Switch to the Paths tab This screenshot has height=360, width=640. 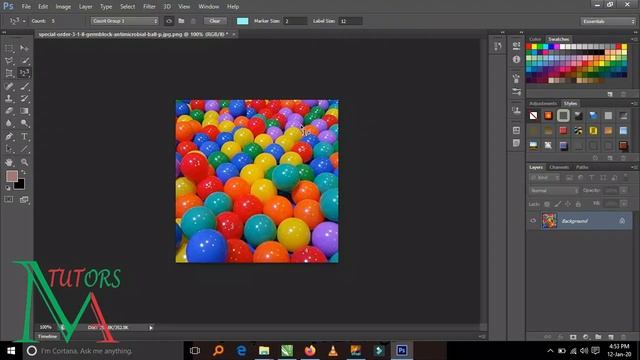[582, 167]
